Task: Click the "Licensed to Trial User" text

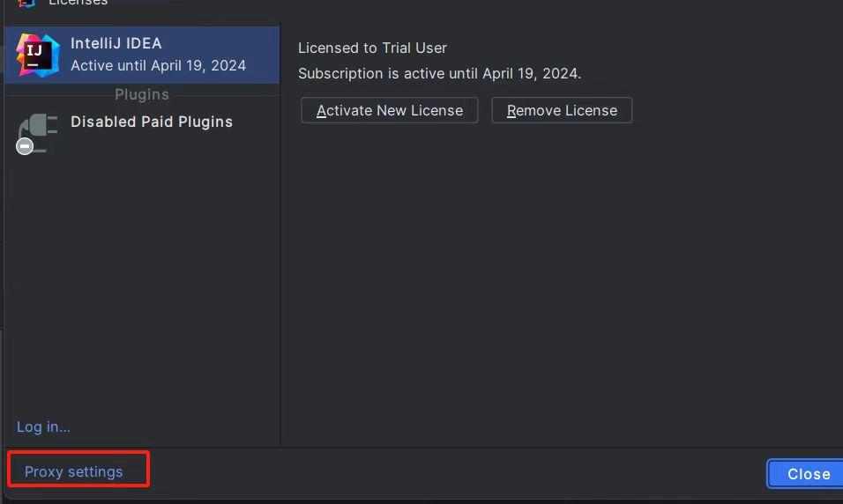Action: coord(372,48)
